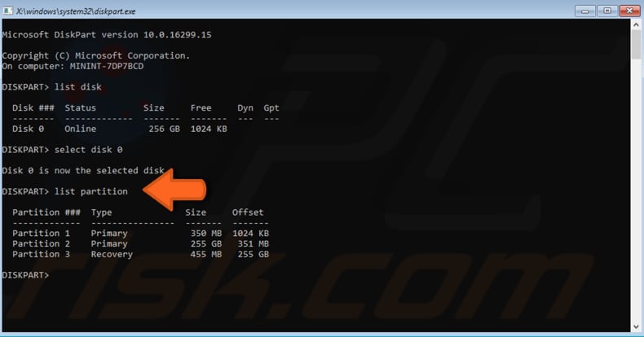Click the 'Online' status value

[x=81, y=129]
